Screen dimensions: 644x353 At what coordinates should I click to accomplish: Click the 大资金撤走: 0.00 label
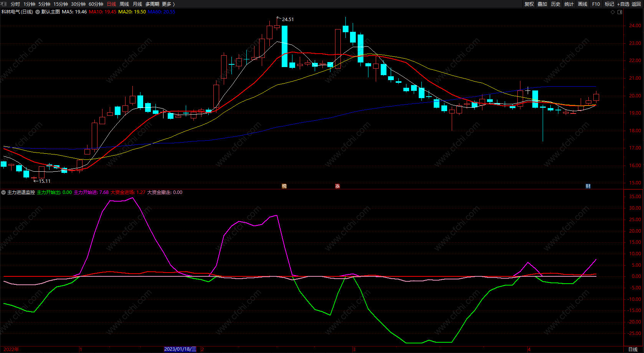[165, 192]
